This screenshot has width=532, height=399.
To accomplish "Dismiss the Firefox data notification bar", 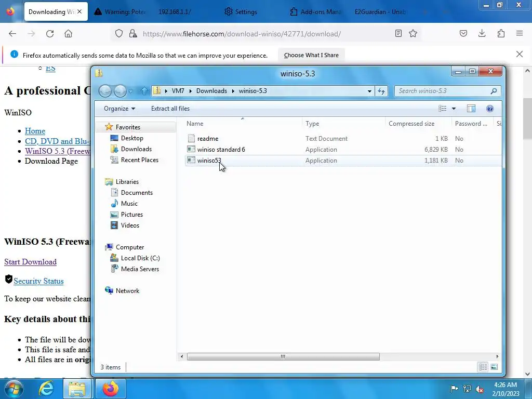I will [x=520, y=54].
